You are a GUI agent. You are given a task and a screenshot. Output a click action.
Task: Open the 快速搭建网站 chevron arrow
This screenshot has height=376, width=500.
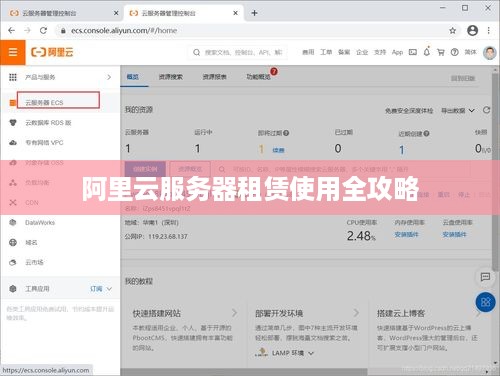tap(234, 313)
